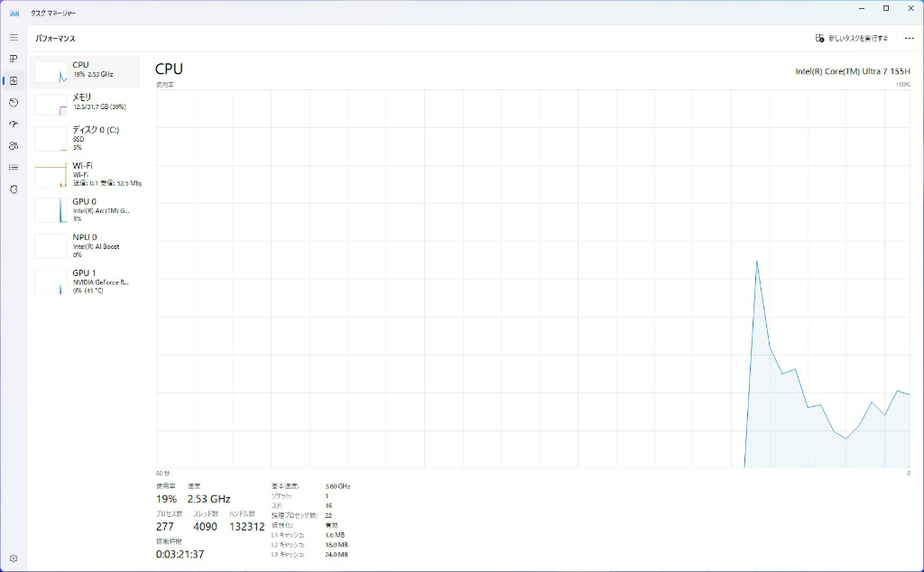924x572 pixels.
Task: Select the Performance page icon in sidebar
Action: pos(14,80)
